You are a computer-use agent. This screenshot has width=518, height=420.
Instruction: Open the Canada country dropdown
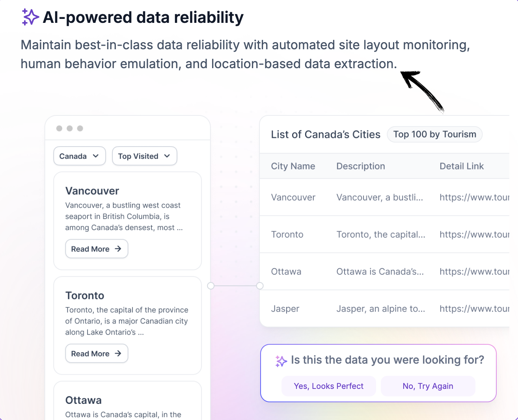80,156
